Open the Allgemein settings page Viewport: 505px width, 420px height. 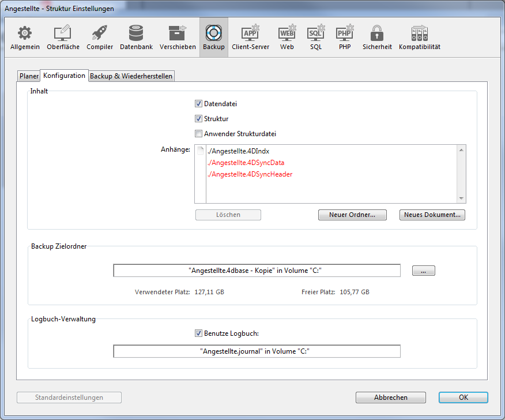[25, 37]
